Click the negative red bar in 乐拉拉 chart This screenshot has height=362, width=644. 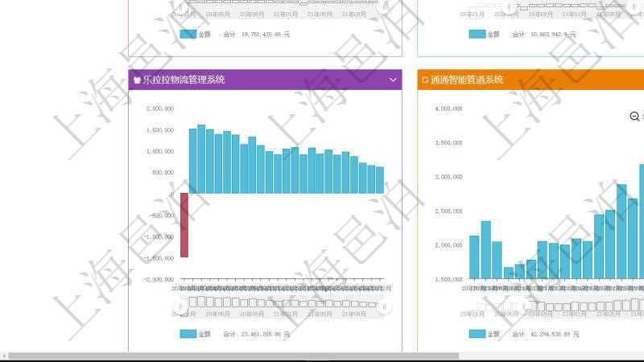184,225
